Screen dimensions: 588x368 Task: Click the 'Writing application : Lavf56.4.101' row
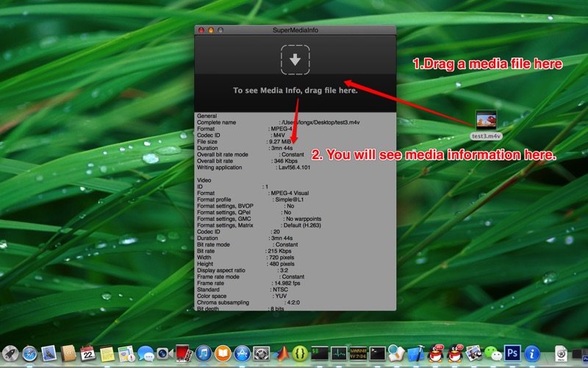click(254, 168)
